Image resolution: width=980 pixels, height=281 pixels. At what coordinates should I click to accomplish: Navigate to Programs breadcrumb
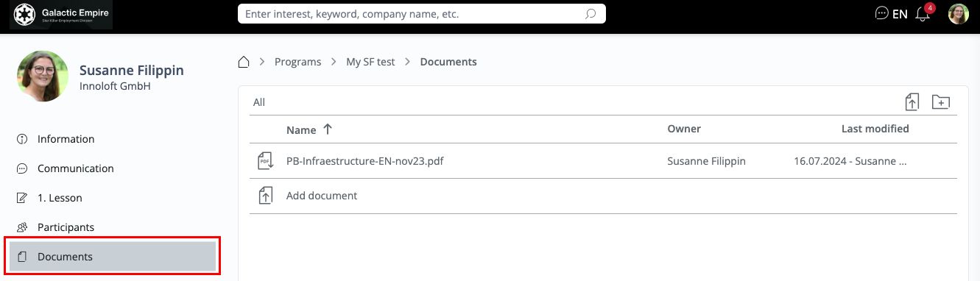click(x=297, y=62)
